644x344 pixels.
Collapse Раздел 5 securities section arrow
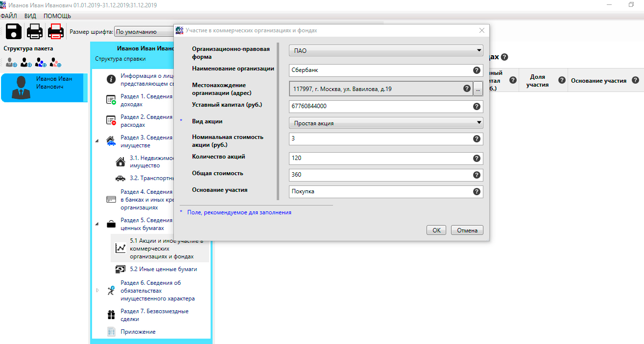click(x=97, y=224)
